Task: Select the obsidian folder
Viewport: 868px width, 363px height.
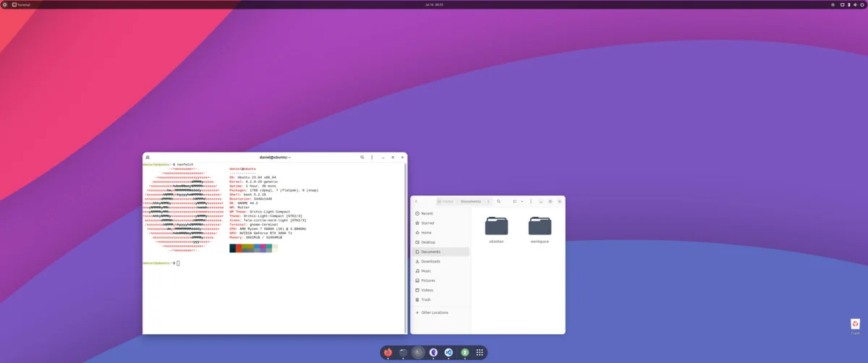Action: (x=496, y=229)
